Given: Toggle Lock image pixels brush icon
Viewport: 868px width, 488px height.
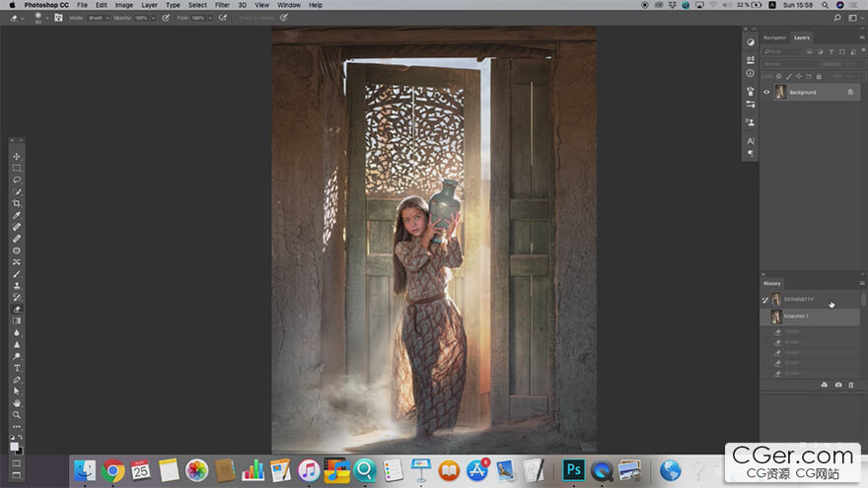Looking at the screenshot, I should (789, 76).
